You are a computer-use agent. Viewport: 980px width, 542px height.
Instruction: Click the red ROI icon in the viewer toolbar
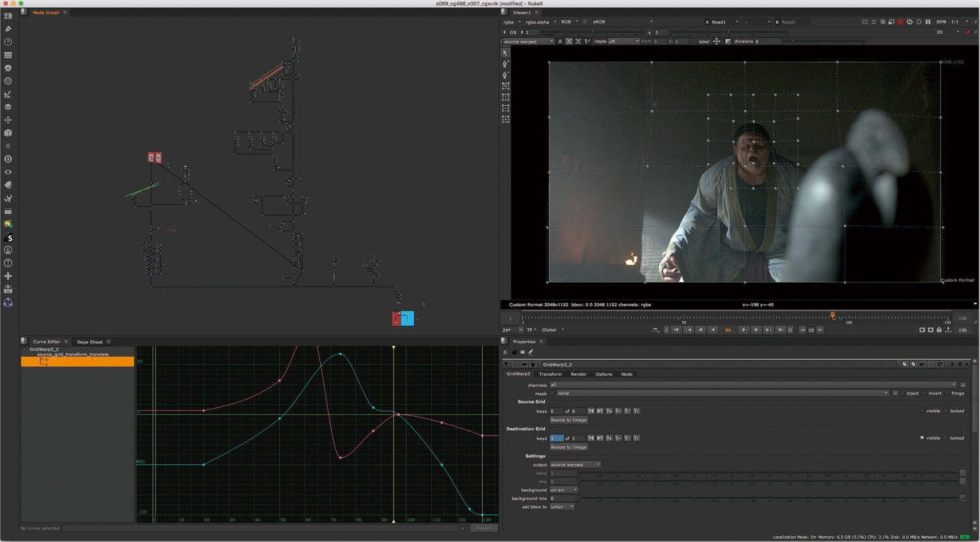900,22
